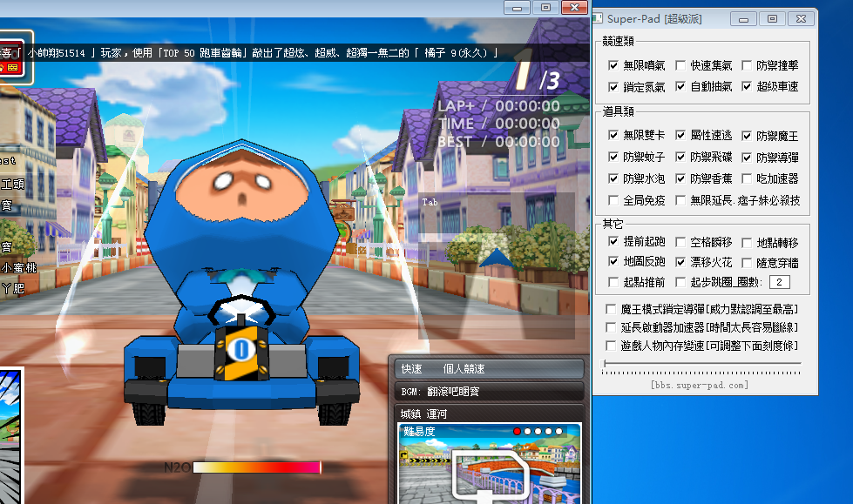Viewport: 853px width, 504px height.
Task: Check the 隨意穿牆 option
Action: click(x=747, y=261)
